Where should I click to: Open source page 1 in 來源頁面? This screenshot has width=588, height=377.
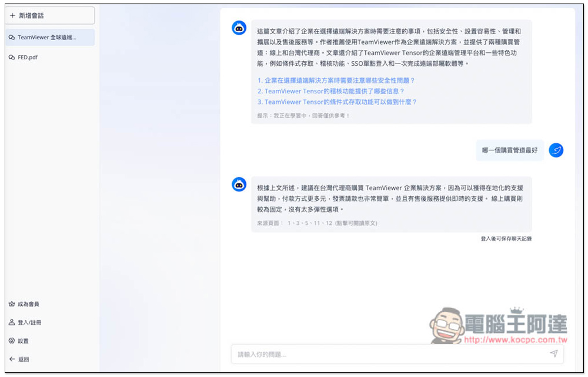(x=289, y=223)
